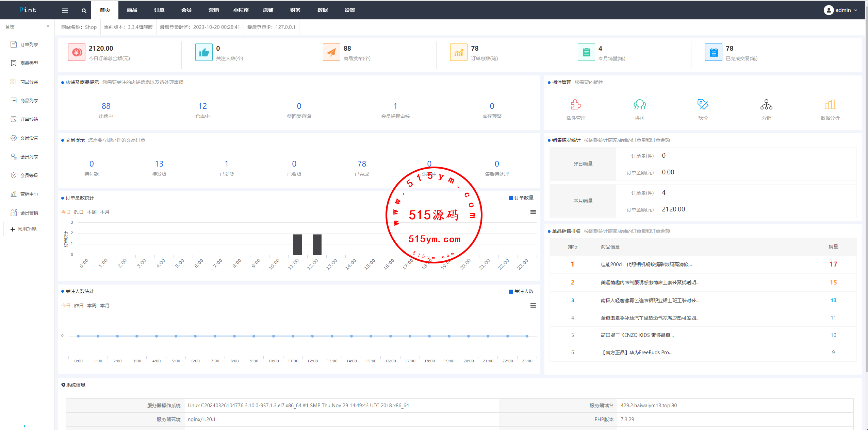Open the 数据分析 bar chart icon
Viewport: 868px width, 430px height.
pos(830,105)
